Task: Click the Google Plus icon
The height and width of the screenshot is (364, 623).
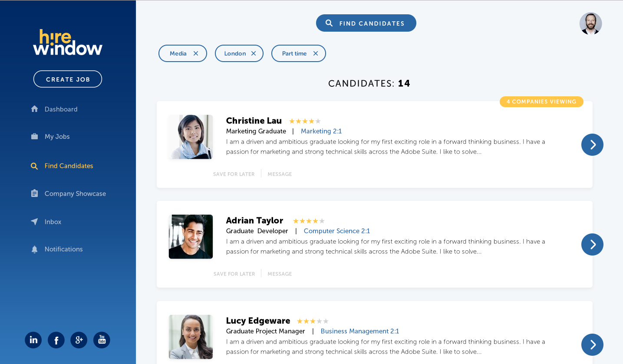Action: 79,340
